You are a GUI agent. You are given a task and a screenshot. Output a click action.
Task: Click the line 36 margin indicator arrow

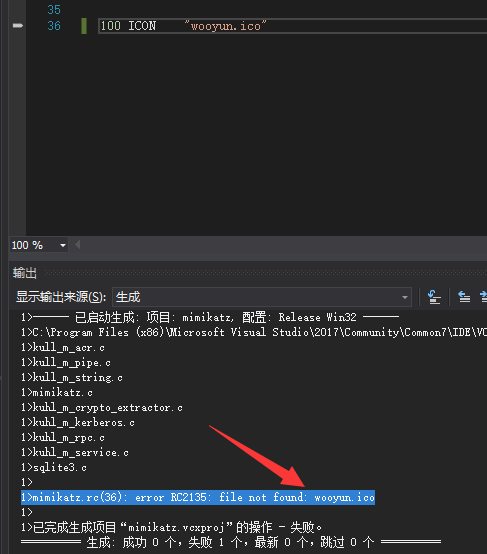(x=18, y=25)
